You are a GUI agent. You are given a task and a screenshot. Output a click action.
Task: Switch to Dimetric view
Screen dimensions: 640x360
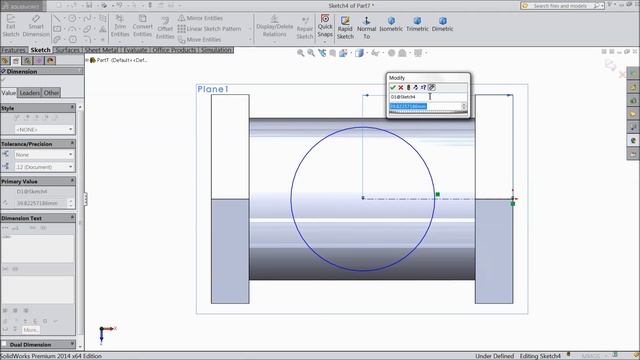[x=442, y=24]
